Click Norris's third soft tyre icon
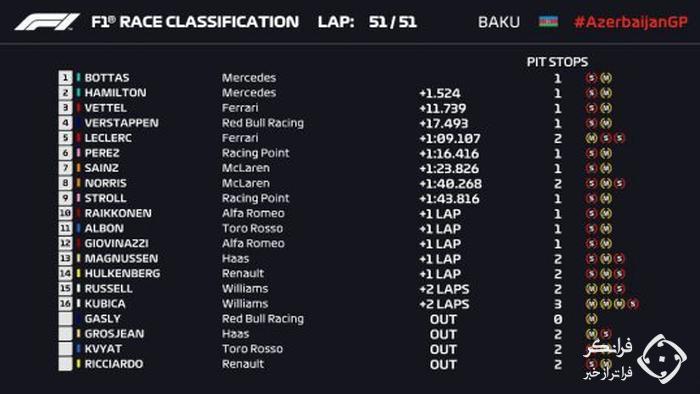Viewport: 700px width, 394px height. tap(619, 183)
